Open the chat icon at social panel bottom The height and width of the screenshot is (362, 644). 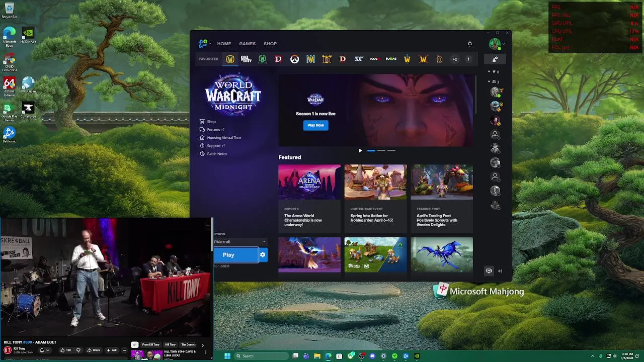489,271
